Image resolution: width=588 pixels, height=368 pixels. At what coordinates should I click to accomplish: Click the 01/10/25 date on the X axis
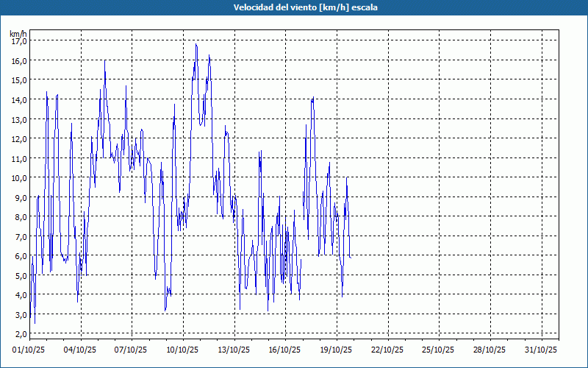(x=29, y=350)
